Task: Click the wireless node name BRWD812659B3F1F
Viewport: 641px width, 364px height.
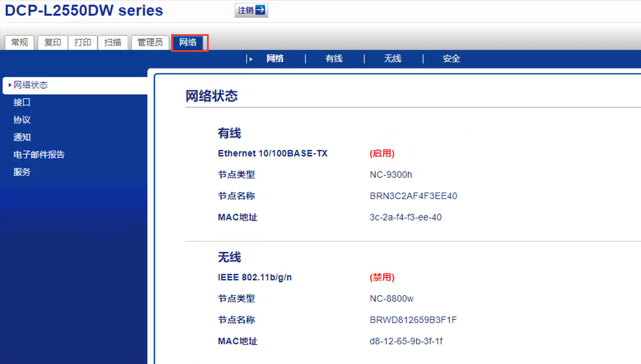Action: click(x=414, y=320)
